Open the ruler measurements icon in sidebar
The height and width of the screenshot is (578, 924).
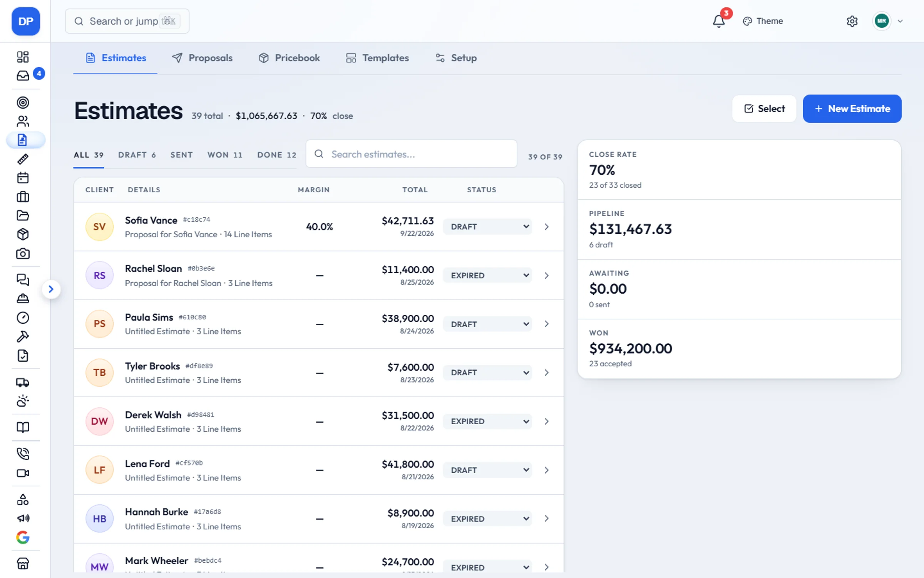pyautogui.click(x=23, y=159)
